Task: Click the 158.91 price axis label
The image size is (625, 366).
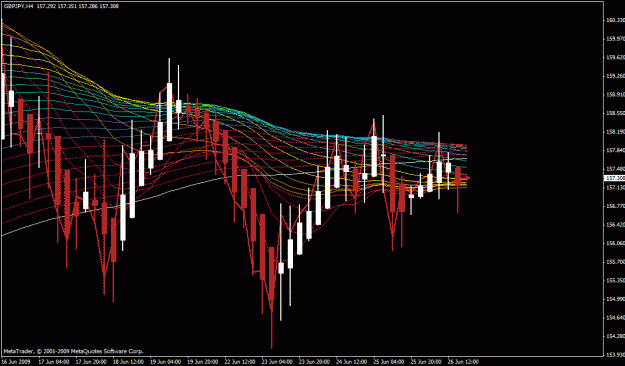Action: (616, 94)
